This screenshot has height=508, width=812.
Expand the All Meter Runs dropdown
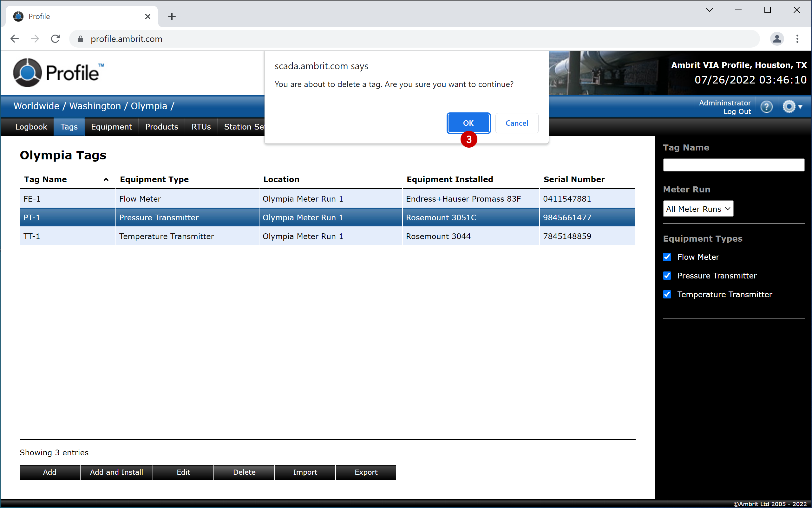(698, 209)
